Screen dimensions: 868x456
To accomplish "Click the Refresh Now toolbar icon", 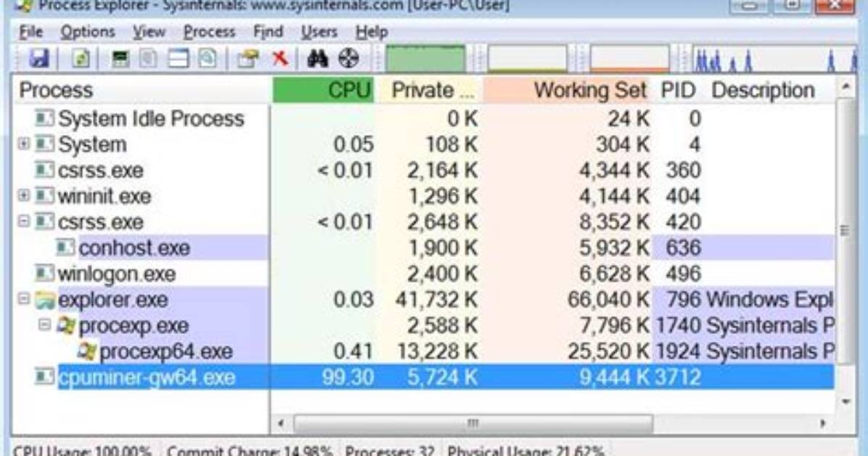I will (81, 59).
